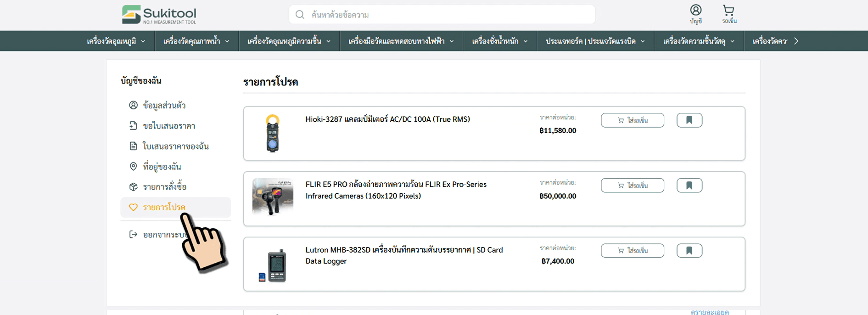This screenshot has width=868, height=315.
Task: Click the logout arrow icon
Action: pyautogui.click(x=133, y=235)
